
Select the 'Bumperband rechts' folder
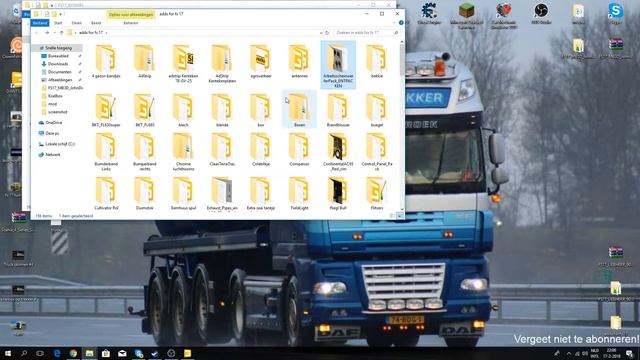144,152
